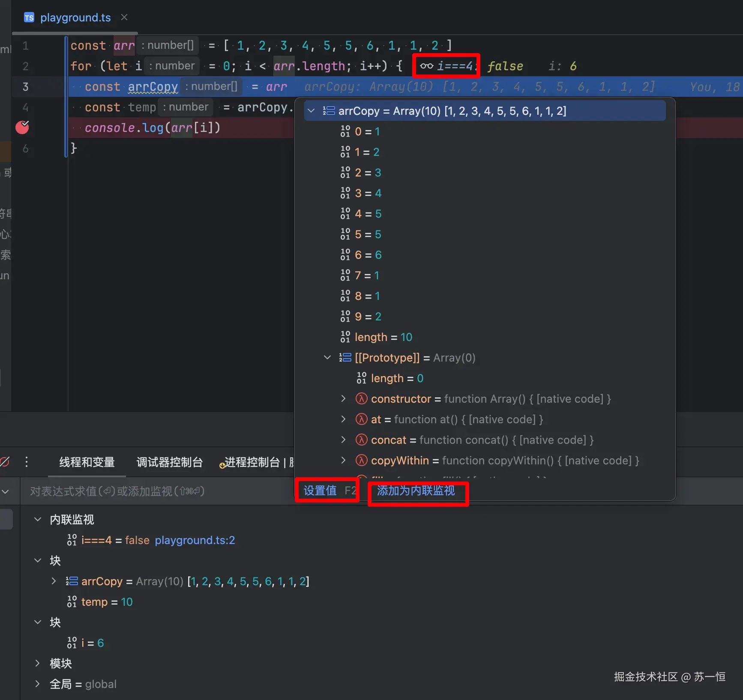Click the primitive value icon beside length = 10
The image size is (743, 700).
point(345,337)
